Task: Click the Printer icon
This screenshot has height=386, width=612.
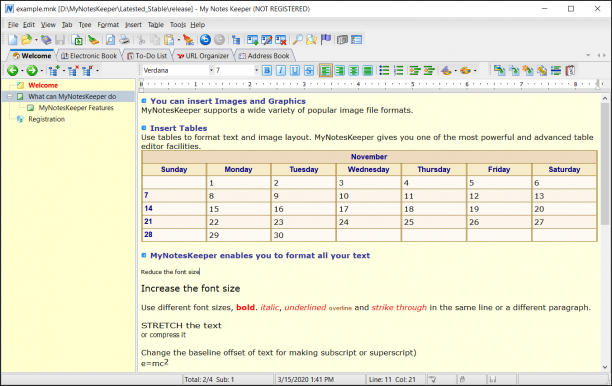Action: pyautogui.click(x=124, y=40)
